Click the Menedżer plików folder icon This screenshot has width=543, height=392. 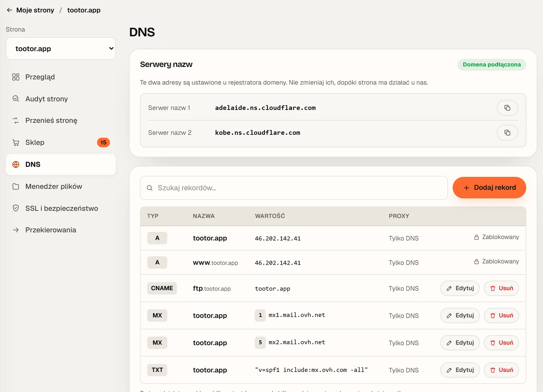point(16,186)
